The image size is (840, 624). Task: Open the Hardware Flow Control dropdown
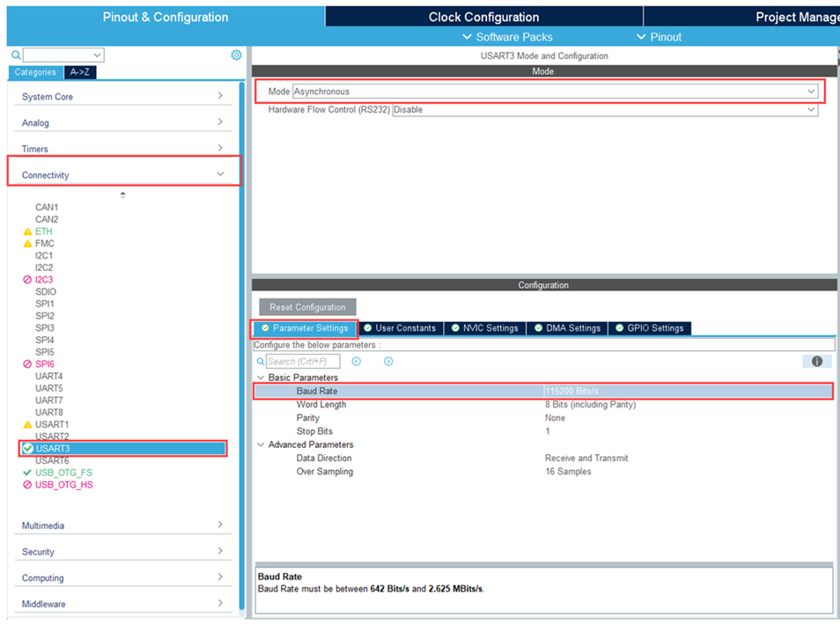coord(811,110)
